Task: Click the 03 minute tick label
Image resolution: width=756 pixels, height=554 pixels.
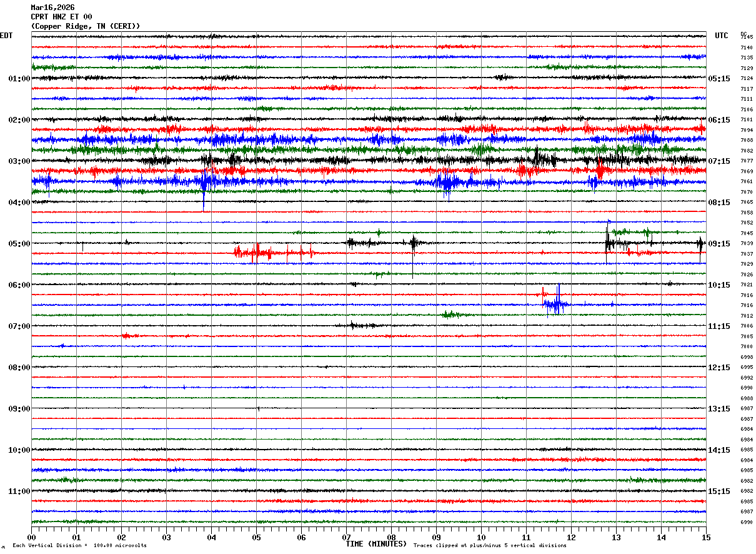Action: [x=166, y=537]
